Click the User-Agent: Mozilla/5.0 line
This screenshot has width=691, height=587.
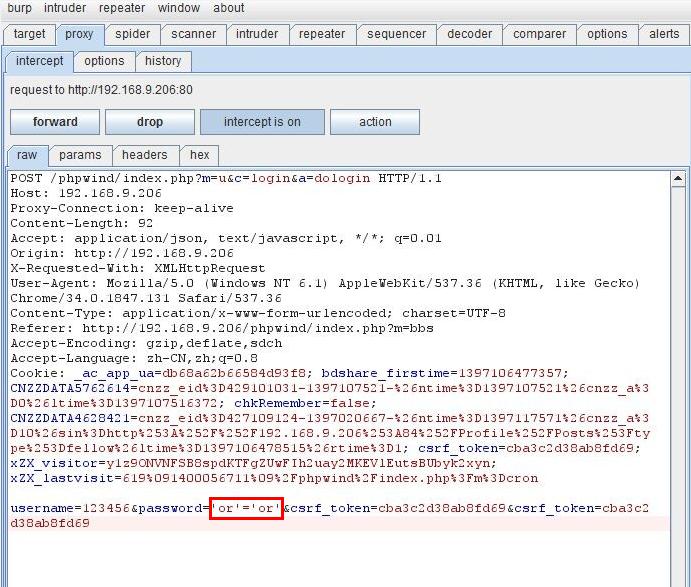325,283
